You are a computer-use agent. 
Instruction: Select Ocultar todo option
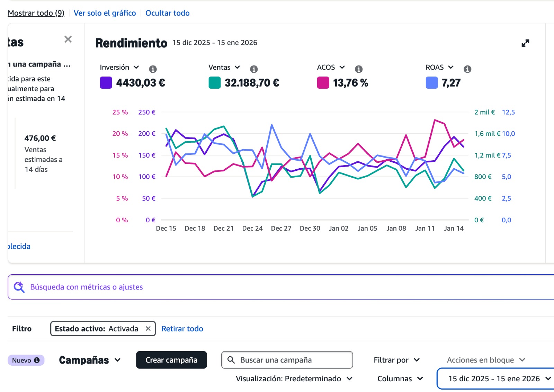click(x=167, y=13)
